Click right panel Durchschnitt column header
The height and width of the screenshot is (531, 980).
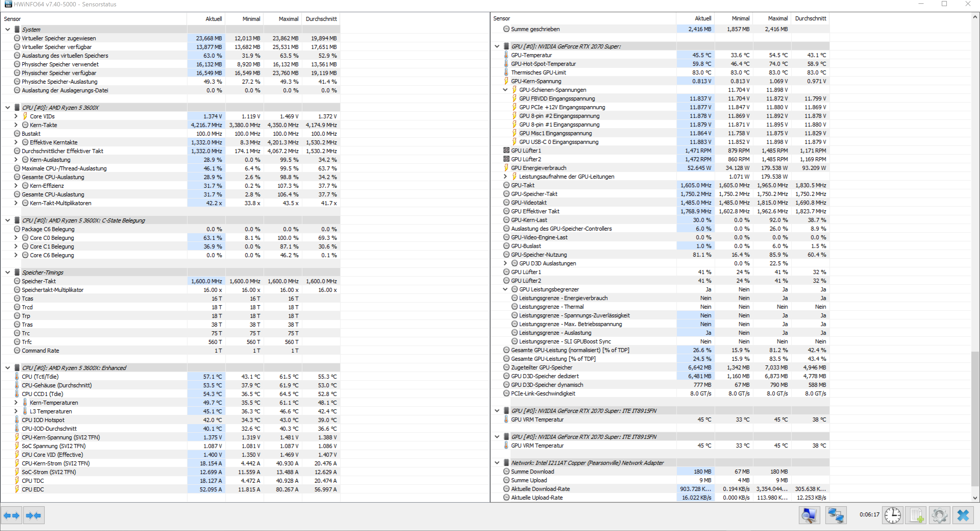click(x=810, y=18)
